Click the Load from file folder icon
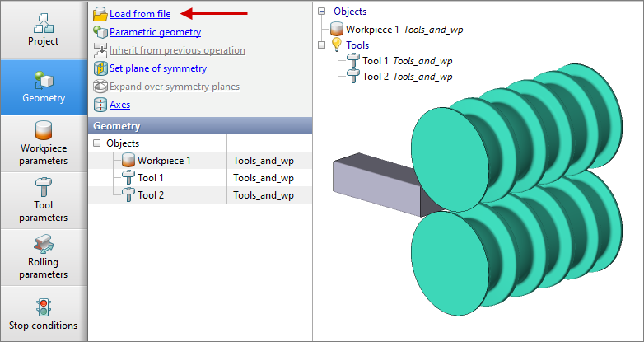 point(100,14)
